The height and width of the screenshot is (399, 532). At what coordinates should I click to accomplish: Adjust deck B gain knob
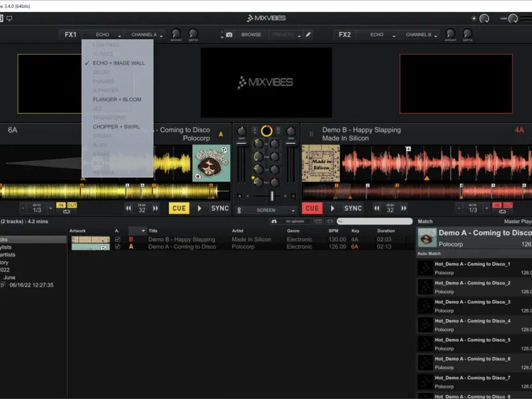291,131
